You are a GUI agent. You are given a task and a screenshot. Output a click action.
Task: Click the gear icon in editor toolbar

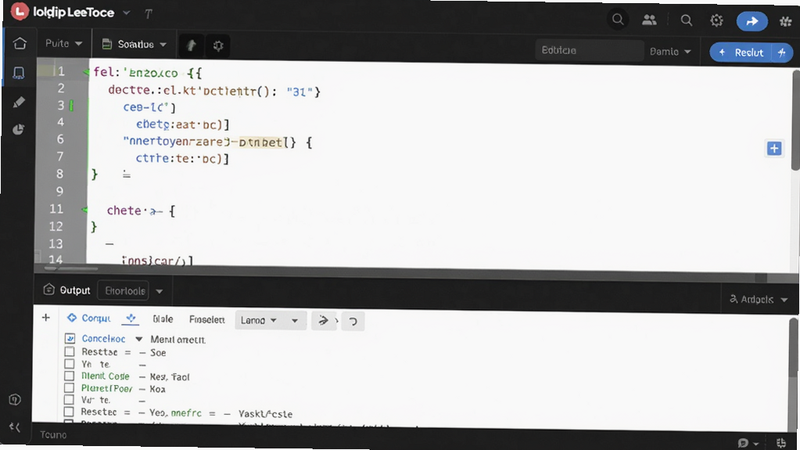pyautogui.click(x=218, y=46)
